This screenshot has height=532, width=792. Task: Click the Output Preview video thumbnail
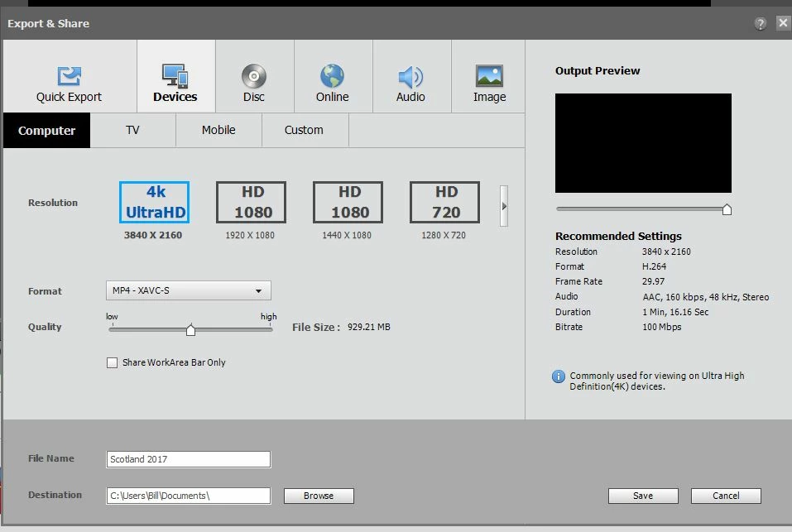[x=643, y=143]
